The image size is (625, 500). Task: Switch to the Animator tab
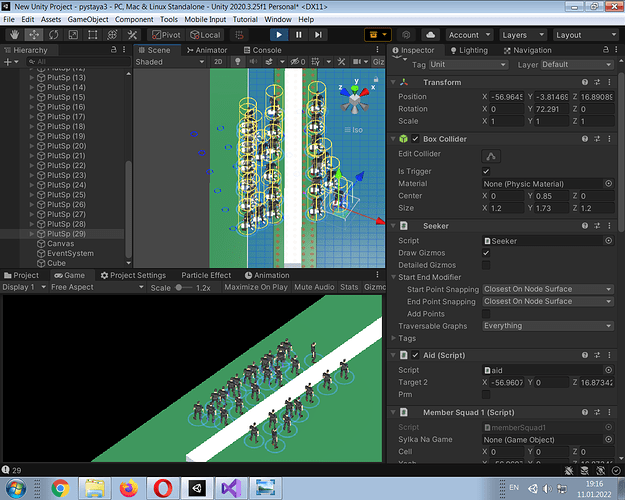(206, 50)
